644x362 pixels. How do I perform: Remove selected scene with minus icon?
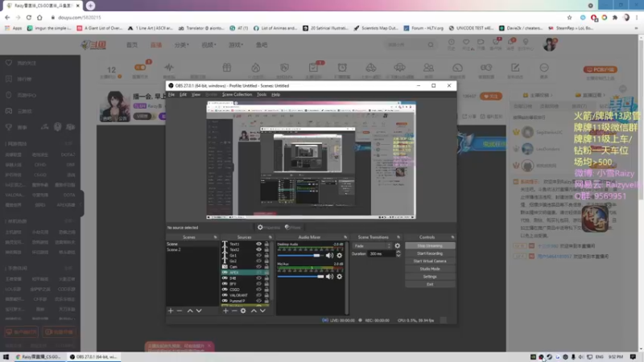click(x=180, y=311)
